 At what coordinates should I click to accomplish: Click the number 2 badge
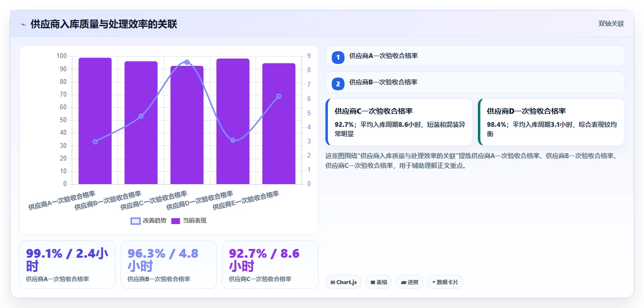click(338, 84)
